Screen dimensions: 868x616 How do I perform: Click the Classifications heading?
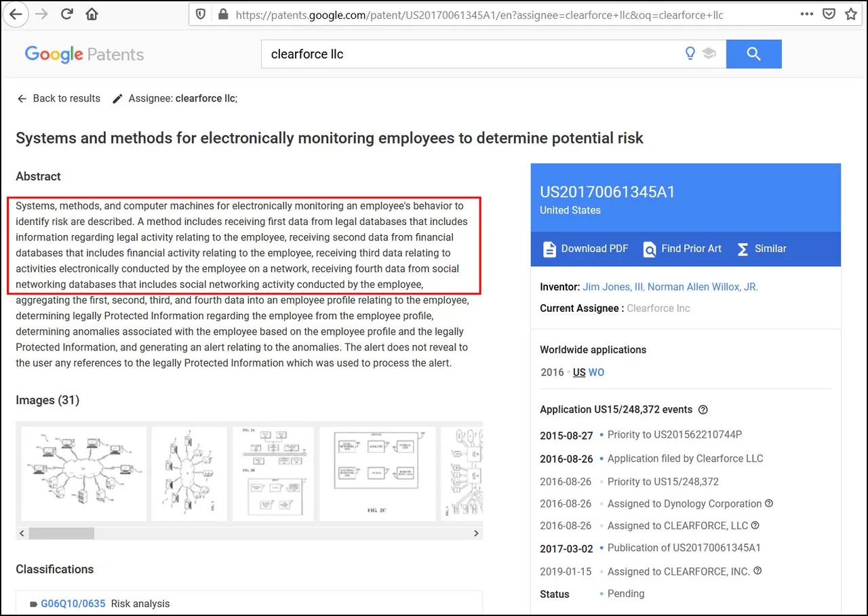click(x=55, y=569)
